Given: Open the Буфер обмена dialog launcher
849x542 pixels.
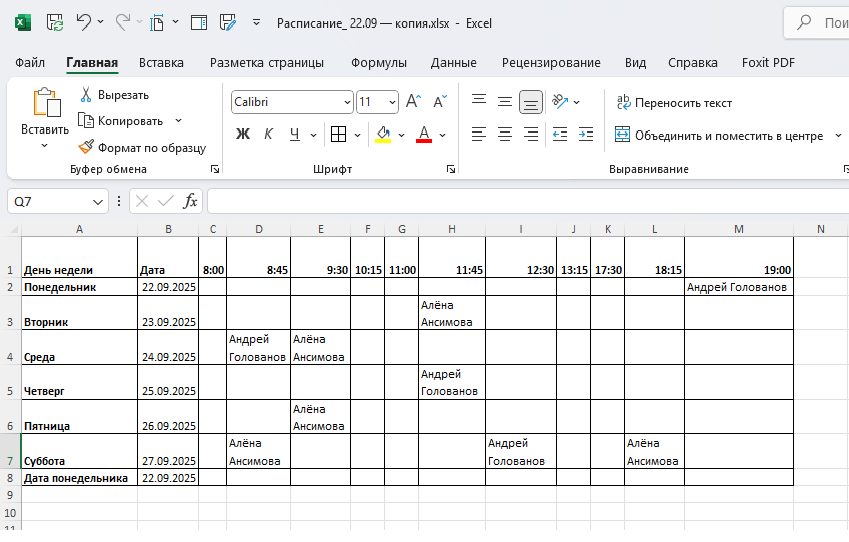Looking at the screenshot, I should [x=215, y=169].
